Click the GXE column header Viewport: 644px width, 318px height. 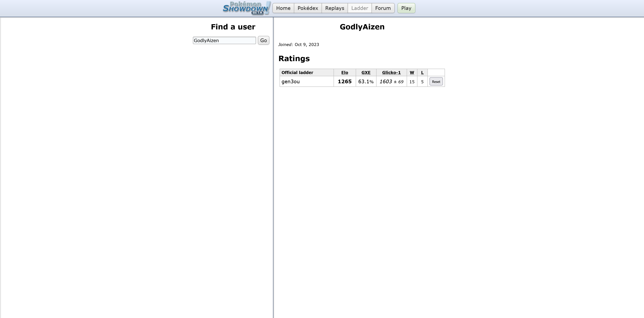366,73
